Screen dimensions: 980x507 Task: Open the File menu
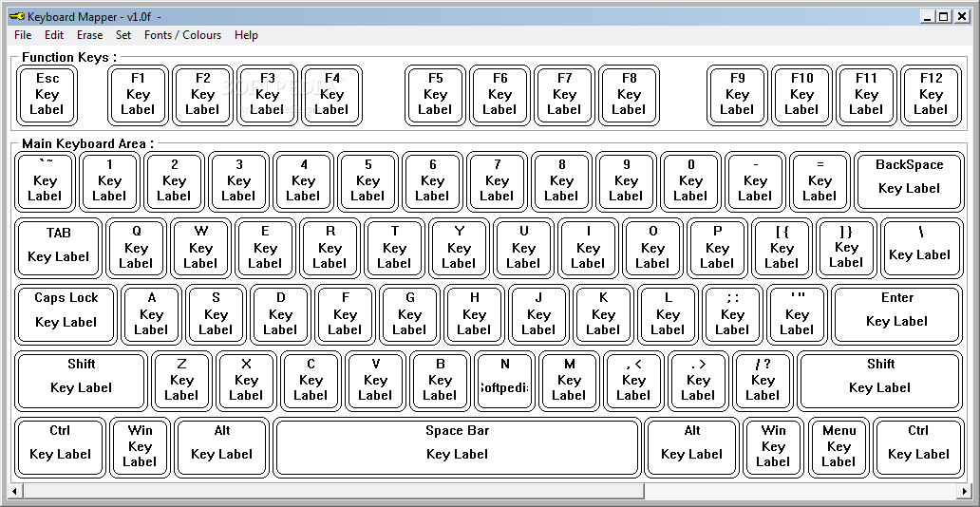tap(23, 35)
